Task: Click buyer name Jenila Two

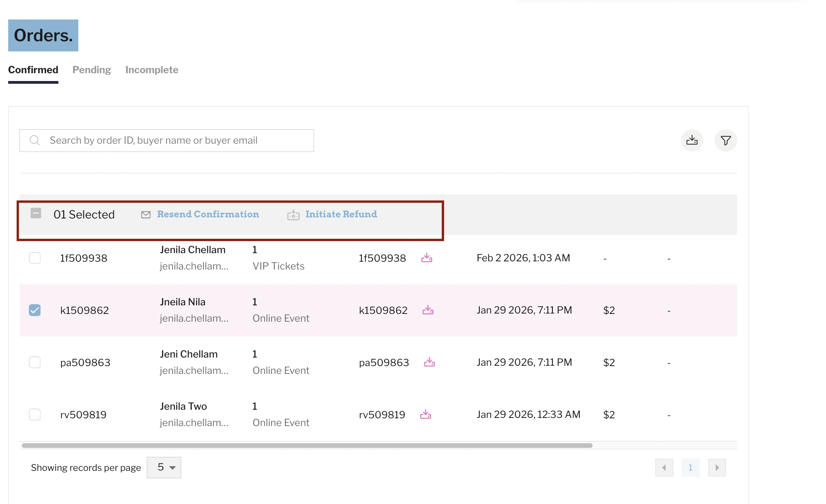Action: tap(183, 406)
